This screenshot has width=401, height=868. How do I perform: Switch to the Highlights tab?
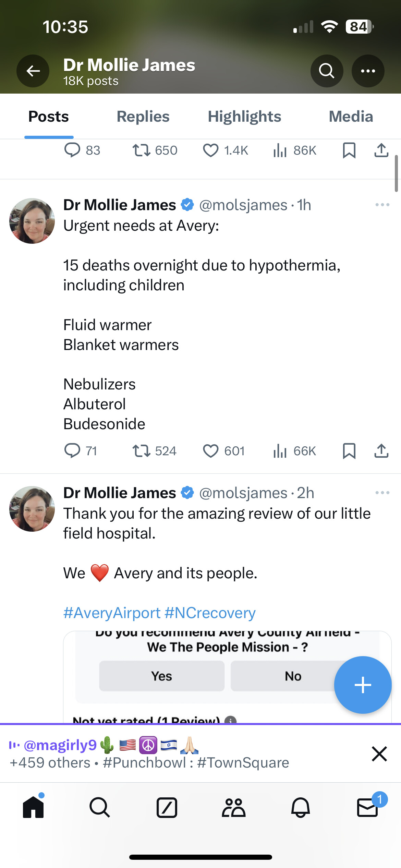(x=244, y=117)
